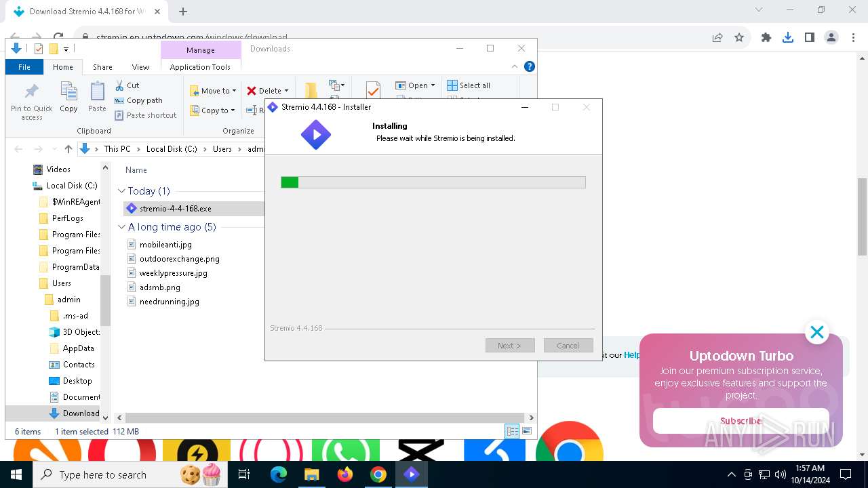The width and height of the screenshot is (868, 488).
Task: Open the Move to dropdown
Action: [x=213, y=91]
